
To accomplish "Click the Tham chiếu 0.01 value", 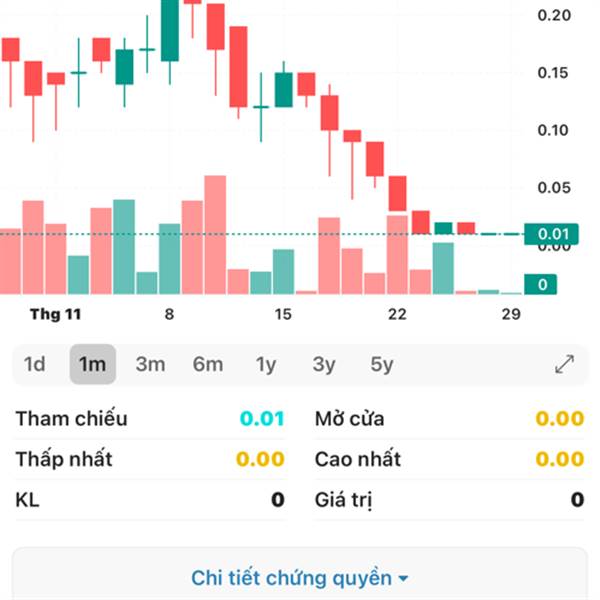I will (x=262, y=418).
